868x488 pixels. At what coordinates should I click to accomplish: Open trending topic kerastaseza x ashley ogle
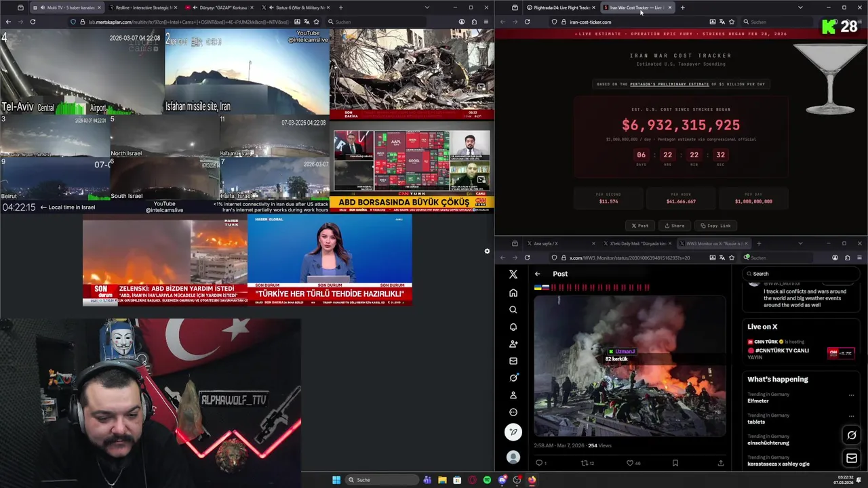[778, 464]
